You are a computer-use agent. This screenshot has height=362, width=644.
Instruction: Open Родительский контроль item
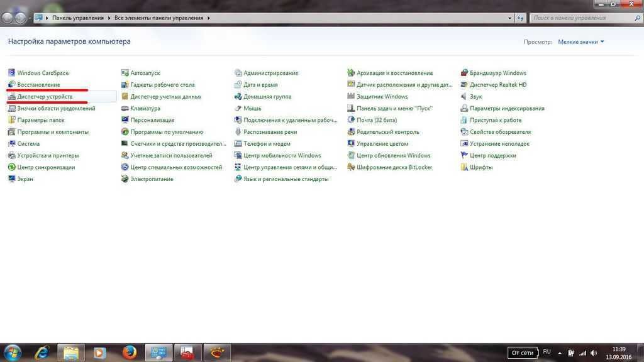[x=387, y=132]
